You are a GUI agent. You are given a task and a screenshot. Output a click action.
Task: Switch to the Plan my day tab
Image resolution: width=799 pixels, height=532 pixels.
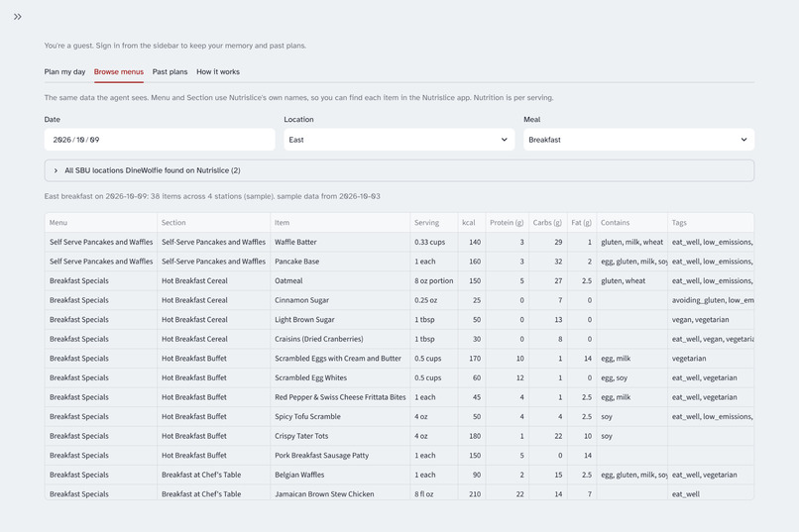(64, 71)
